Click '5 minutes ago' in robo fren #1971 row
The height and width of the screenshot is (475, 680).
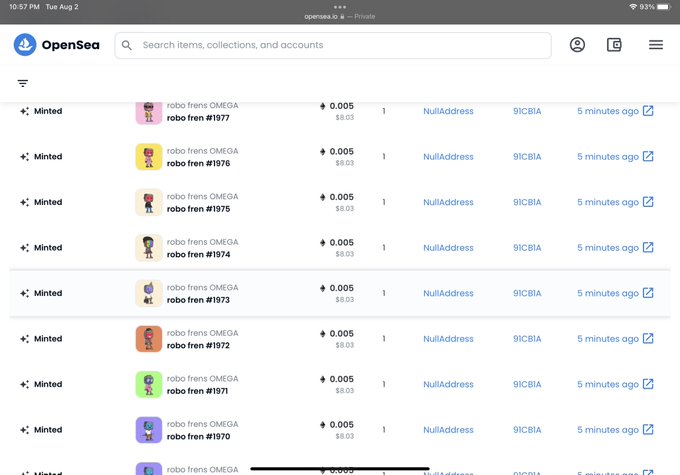[x=608, y=384]
